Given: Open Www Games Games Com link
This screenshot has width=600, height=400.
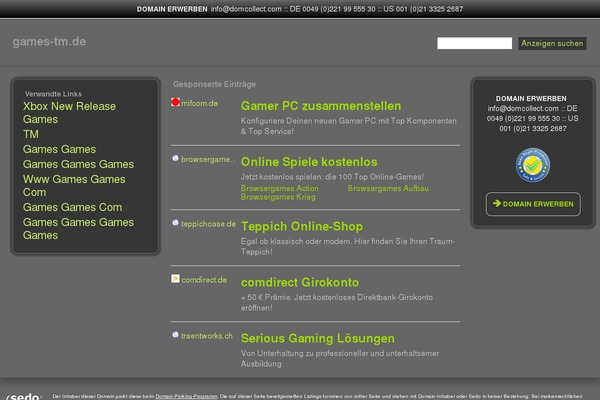Looking at the screenshot, I should coord(74,186).
